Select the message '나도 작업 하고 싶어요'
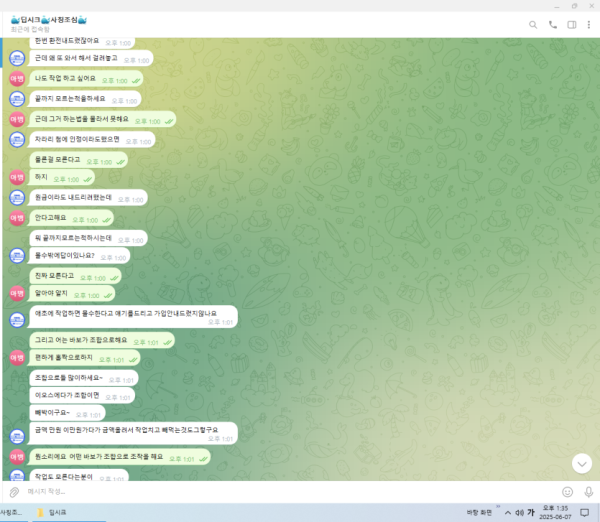 pyautogui.click(x=86, y=79)
